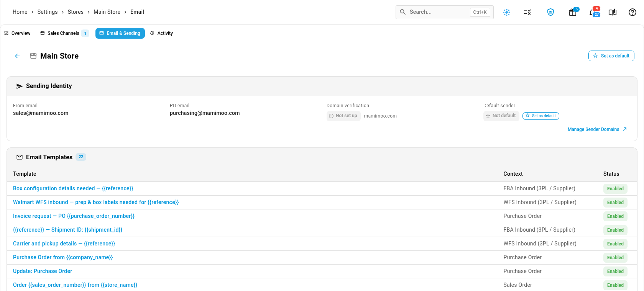Screen dimensions: 644x291
Task: Open the AI sparkle icon in header
Action: [x=507, y=12]
